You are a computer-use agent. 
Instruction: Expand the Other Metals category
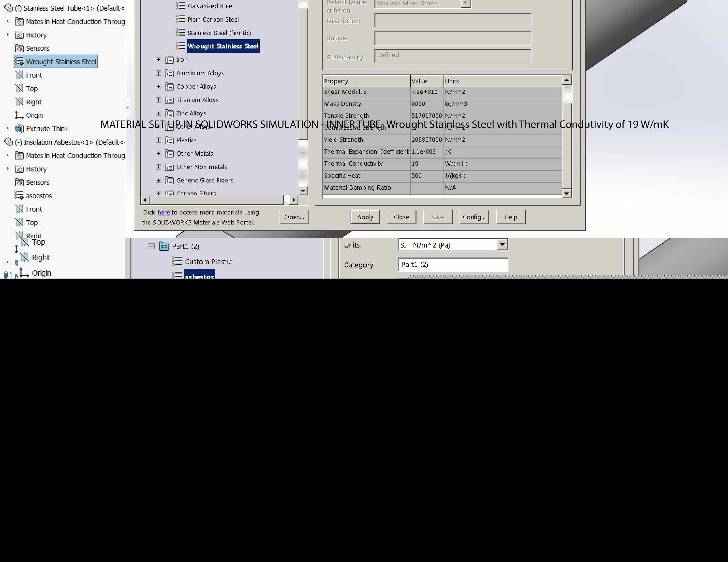tap(158, 154)
